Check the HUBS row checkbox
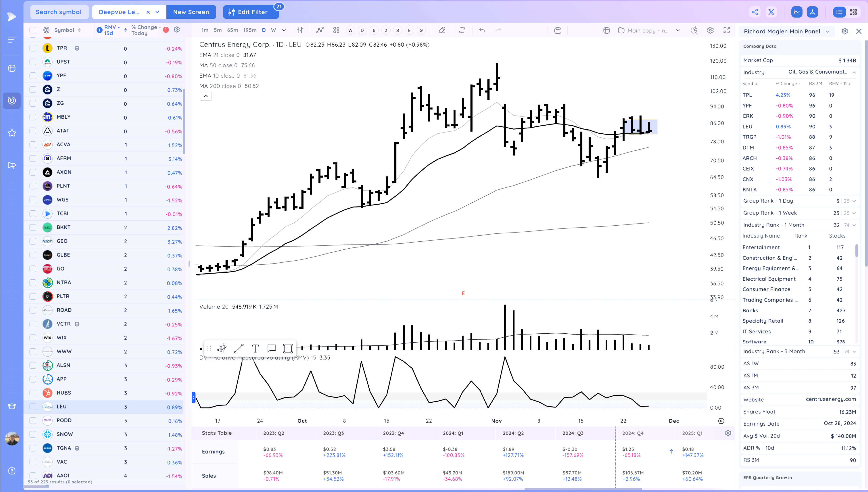 (33, 393)
